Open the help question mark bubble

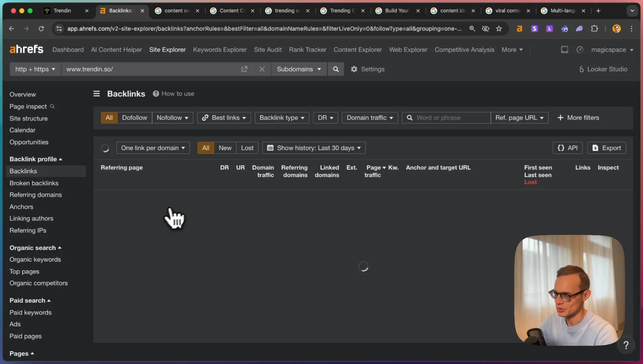point(626,345)
